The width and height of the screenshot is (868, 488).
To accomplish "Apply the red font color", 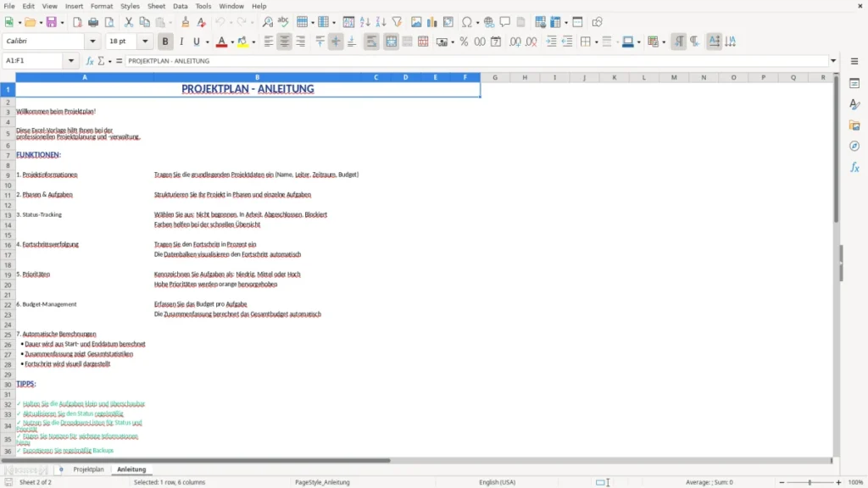I will (221, 42).
